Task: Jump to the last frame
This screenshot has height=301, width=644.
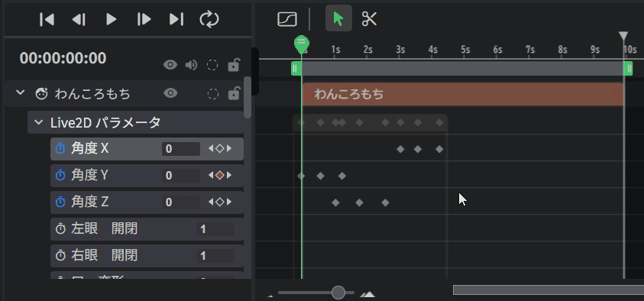Action: tap(176, 19)
